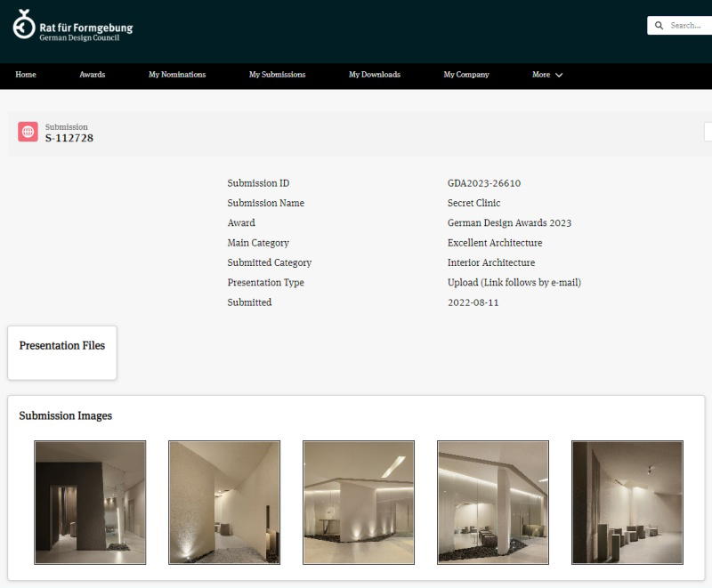Navigate to My Downloads
Screen dimensions: 712x588
(375, 75)
